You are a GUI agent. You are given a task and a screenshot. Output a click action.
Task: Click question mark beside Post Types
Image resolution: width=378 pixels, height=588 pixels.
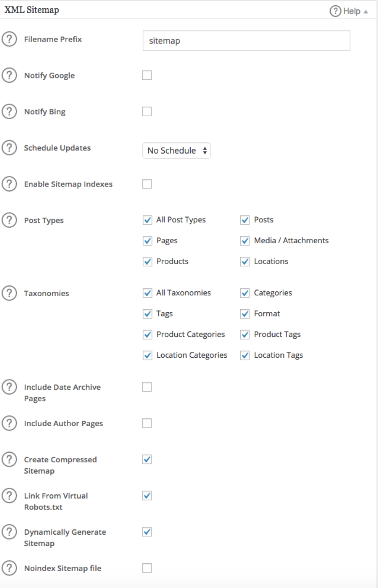[8, 220]
